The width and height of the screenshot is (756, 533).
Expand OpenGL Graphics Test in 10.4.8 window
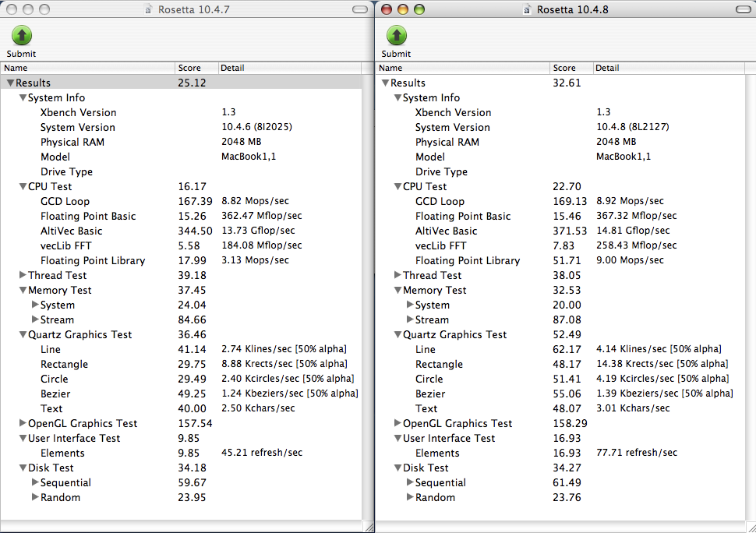(x=397, y=422)
